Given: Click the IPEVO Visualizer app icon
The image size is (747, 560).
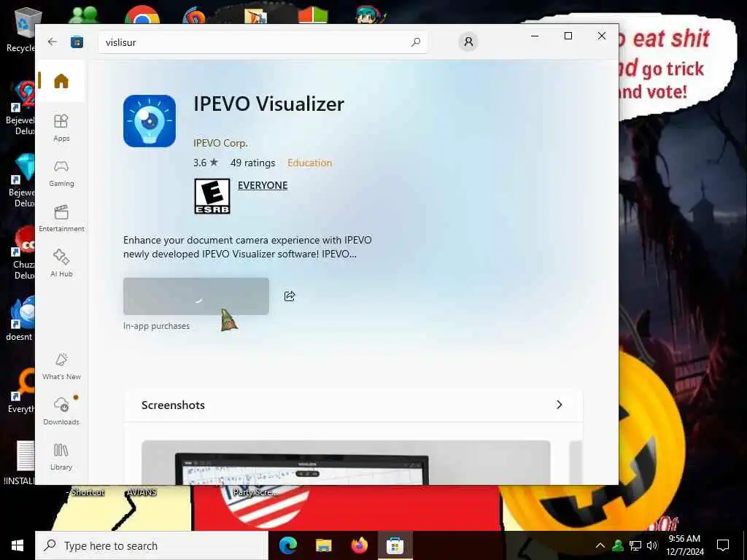Looking at the screenshot, I should coord(150,121).
